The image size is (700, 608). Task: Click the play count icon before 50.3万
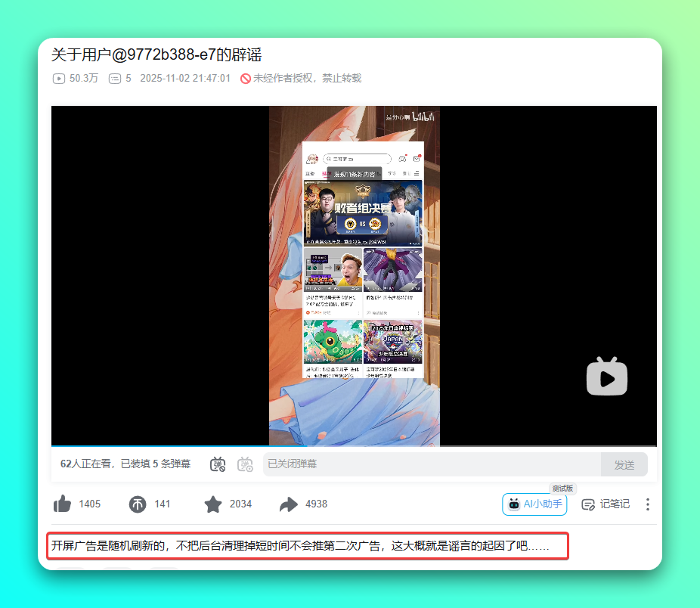point(58,79)
